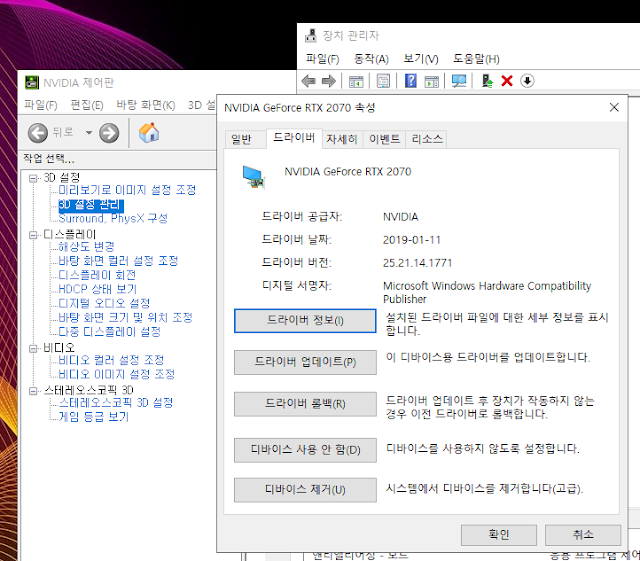Open the 파일(F) menu in NVIDIA Control Panel

(x=40, y=105)
